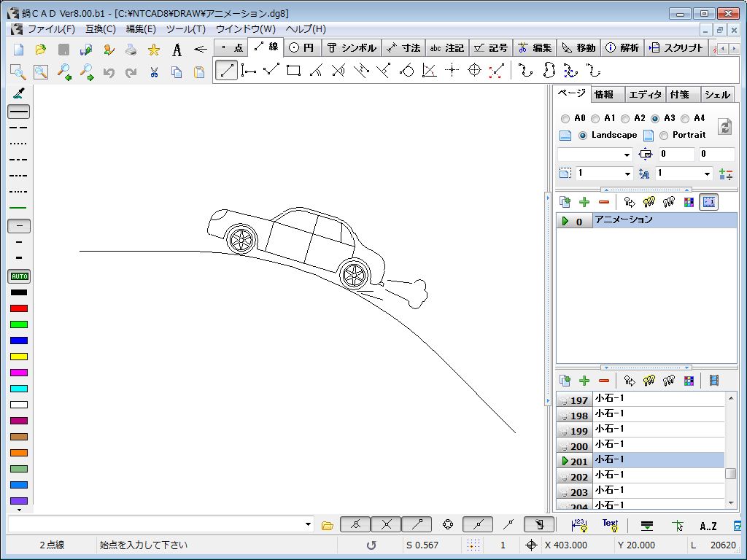Add a page with upper green plus
The image size is (747, 560).
pos(584,202)
